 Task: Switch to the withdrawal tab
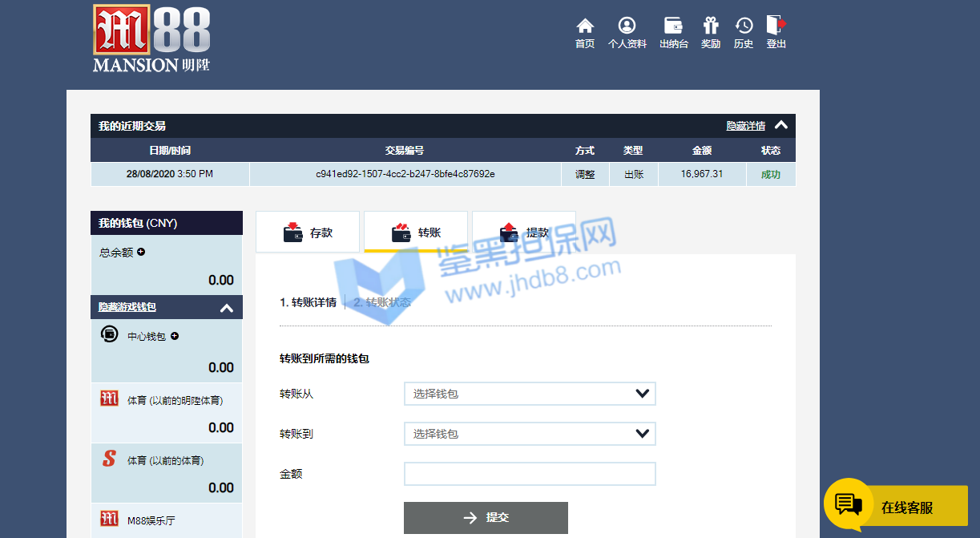tap(524, 233)
